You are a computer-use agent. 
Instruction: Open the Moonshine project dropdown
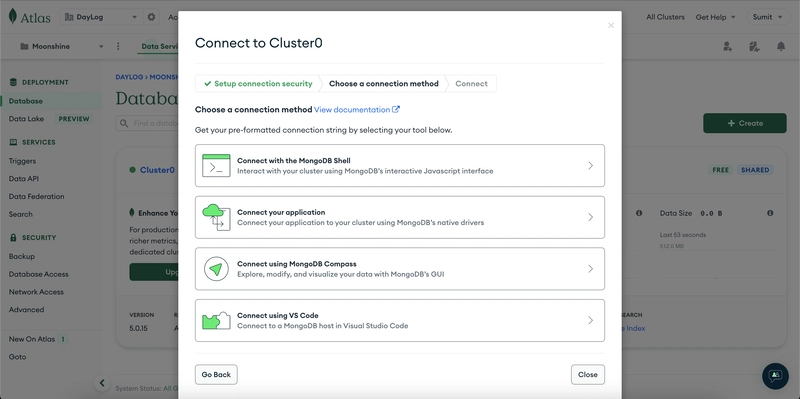pos(61,46)
